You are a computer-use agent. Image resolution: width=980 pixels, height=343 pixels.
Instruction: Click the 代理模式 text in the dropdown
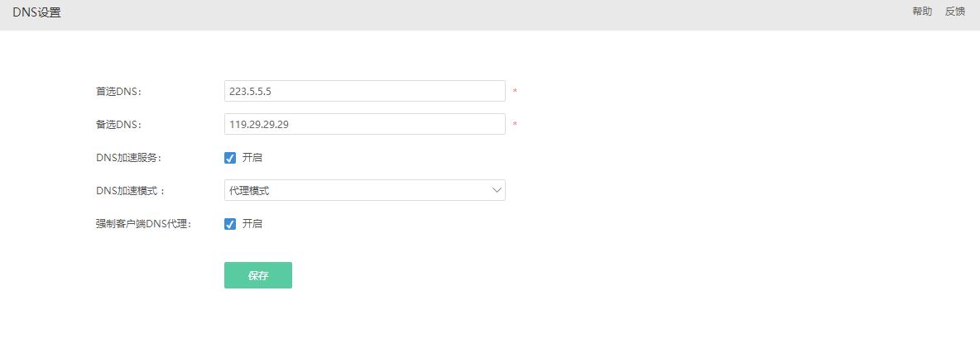249,191
